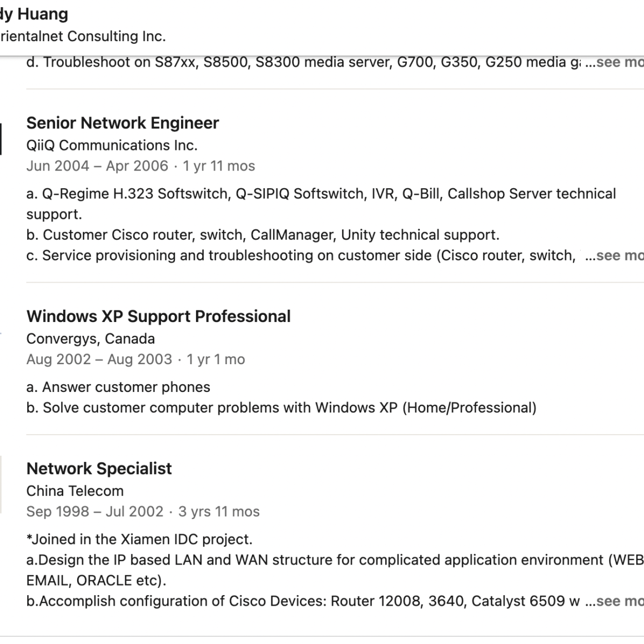Click the Senior Network Engineer job title
644x644 pixels.
[123, 123]
